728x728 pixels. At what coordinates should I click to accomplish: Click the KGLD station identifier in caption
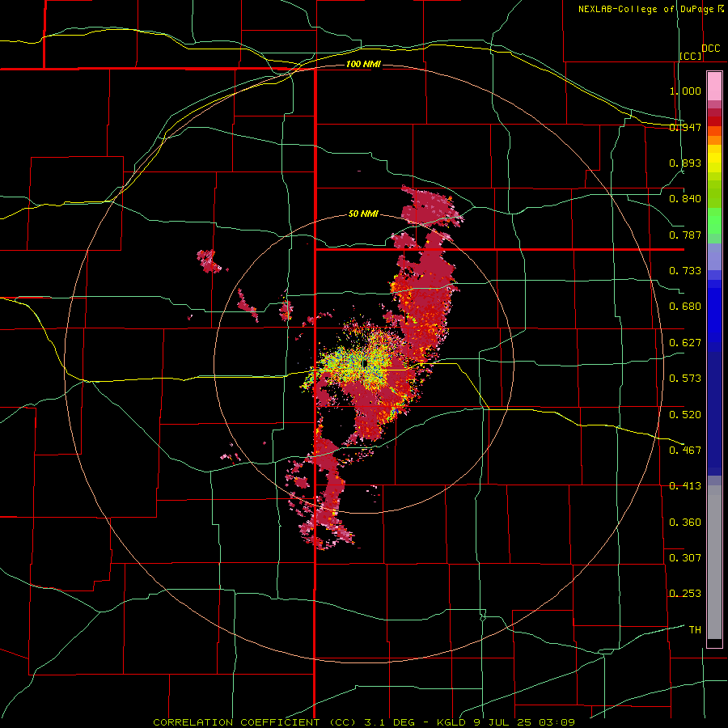coord(452,722)
